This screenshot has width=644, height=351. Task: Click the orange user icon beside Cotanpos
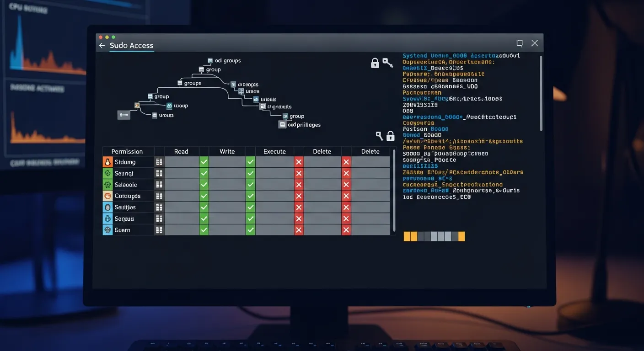[x=107, y=196]
